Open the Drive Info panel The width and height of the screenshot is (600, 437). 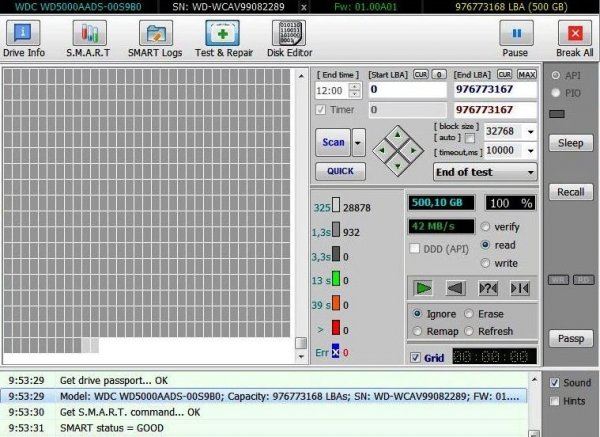(23, 38)
